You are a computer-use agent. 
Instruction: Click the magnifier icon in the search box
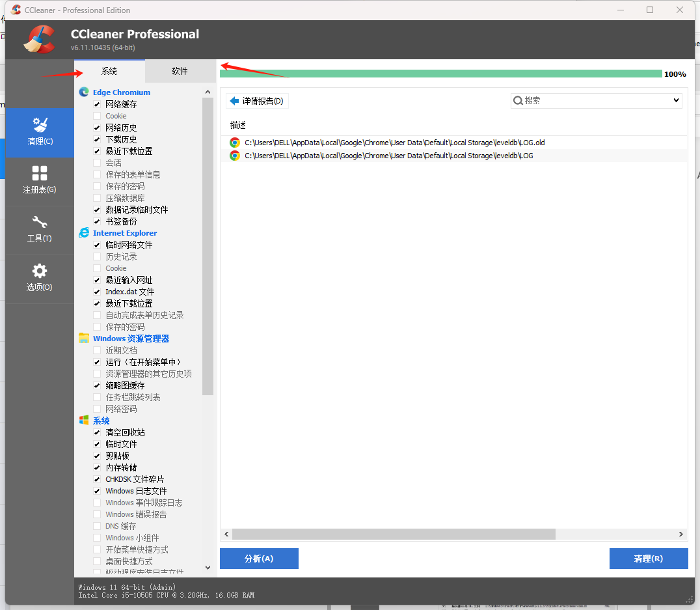point(518,100)
